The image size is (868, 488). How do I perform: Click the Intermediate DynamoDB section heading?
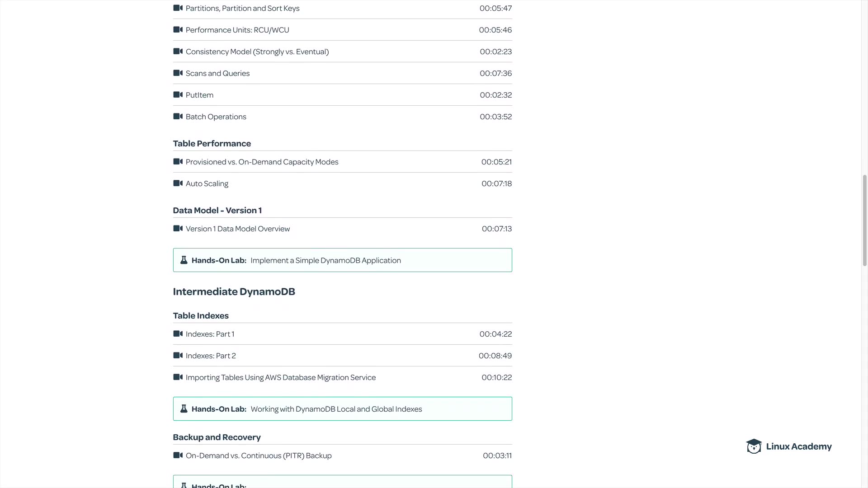click(x=234, y=291)
